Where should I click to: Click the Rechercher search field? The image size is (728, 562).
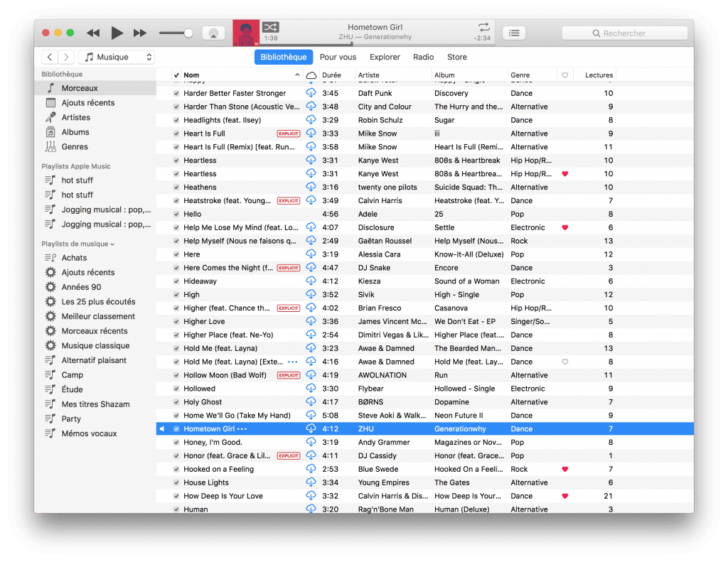pyautogui.click(x=624, y=33)
